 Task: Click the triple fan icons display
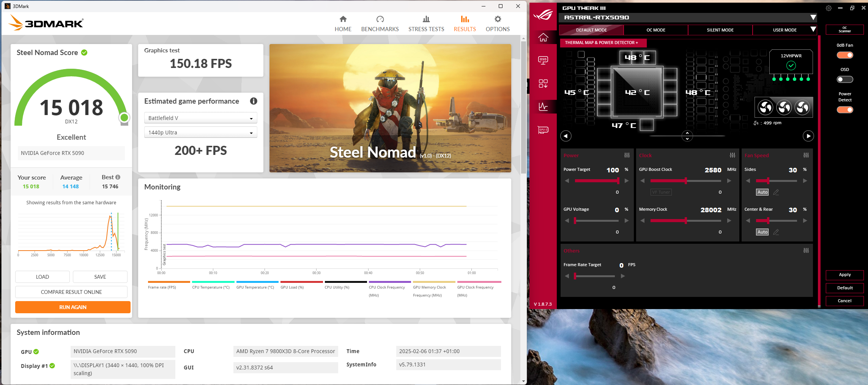coord(784,107)
